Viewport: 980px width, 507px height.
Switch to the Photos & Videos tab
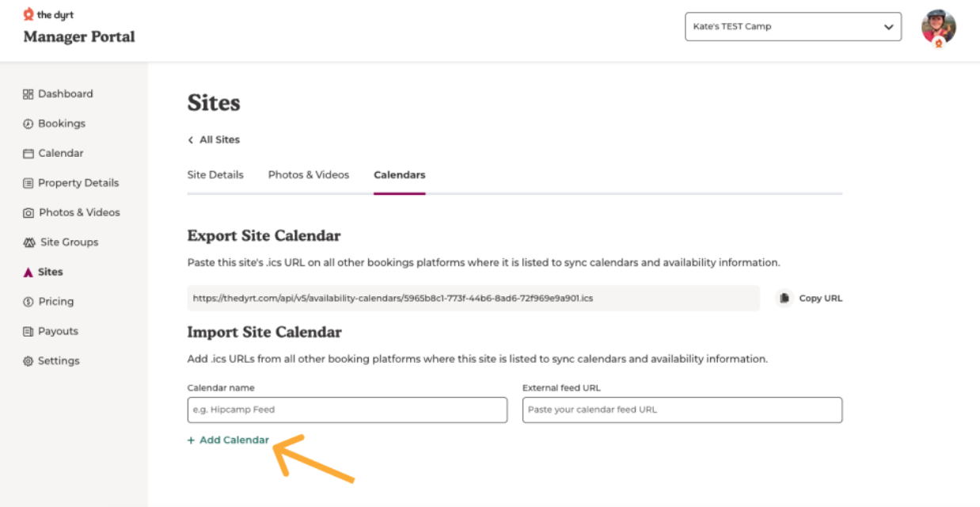point(309,174)
